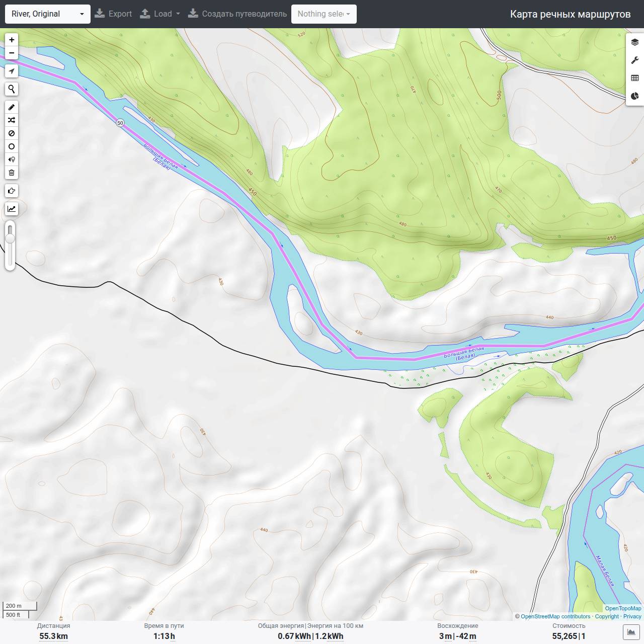Screen dimensions: 644x644
Task: Expand the Load dropdown menu
Action: [x=160, y=14]
